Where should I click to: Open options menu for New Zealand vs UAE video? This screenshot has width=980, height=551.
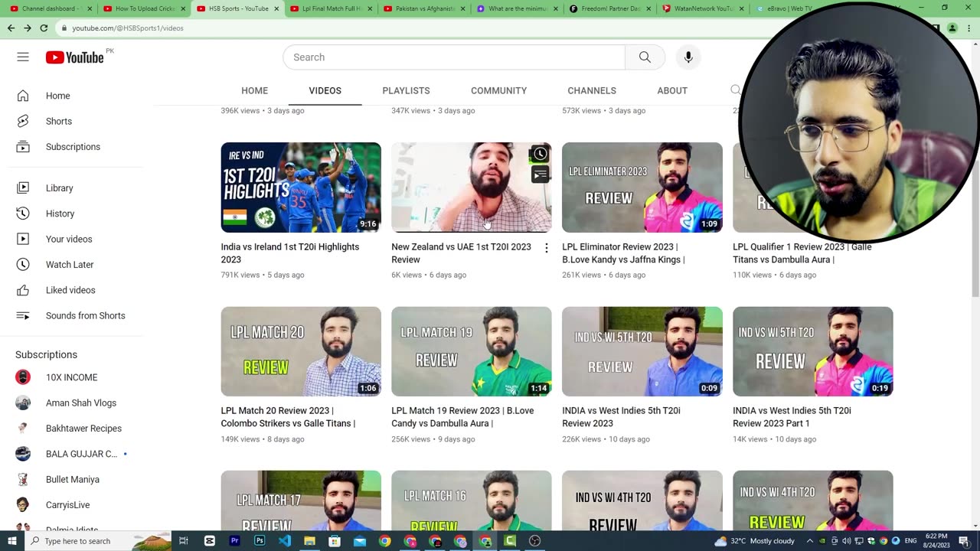point(546,248)
